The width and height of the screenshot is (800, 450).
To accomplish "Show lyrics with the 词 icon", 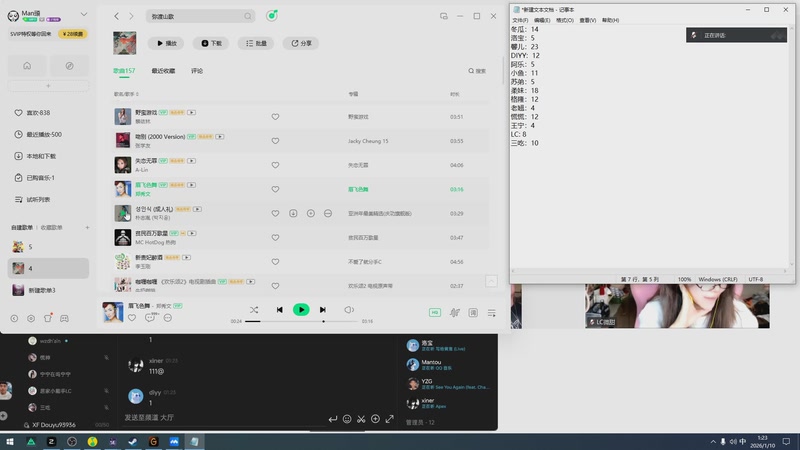I will [473, 313].
